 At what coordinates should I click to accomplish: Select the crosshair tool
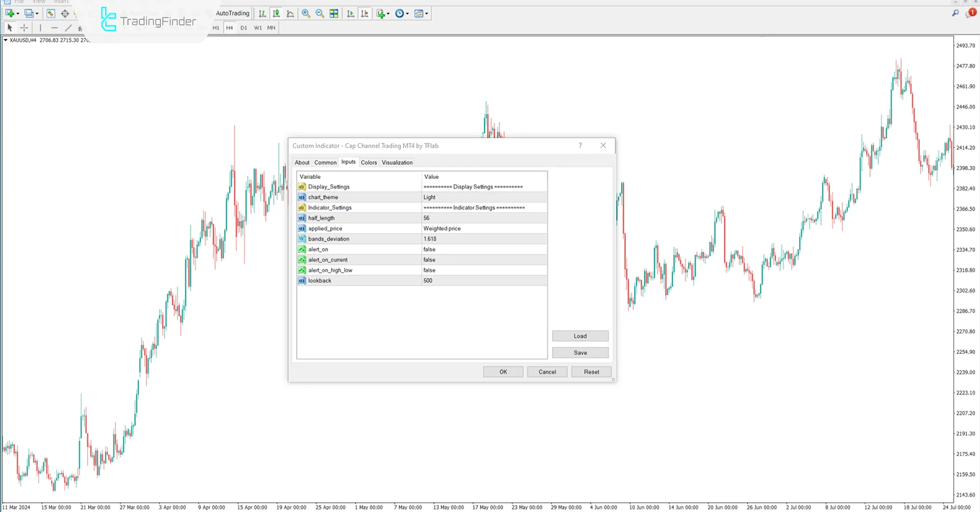[x=24, y=28]
